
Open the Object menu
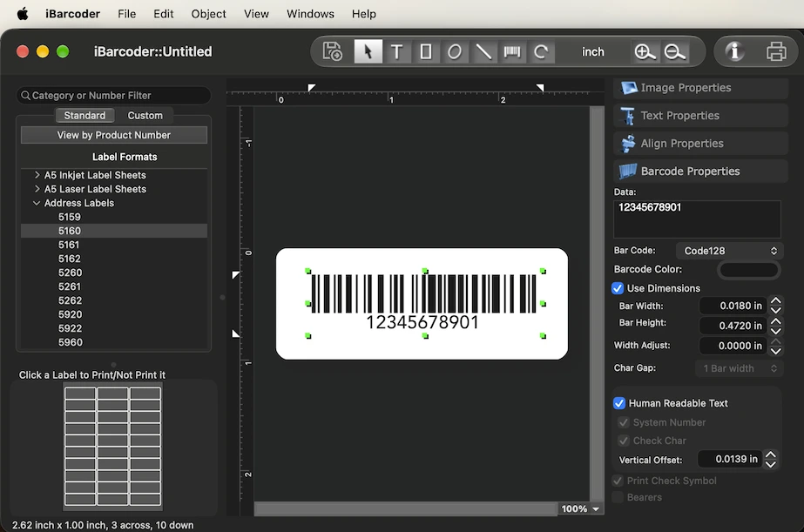tap(208, 14)
